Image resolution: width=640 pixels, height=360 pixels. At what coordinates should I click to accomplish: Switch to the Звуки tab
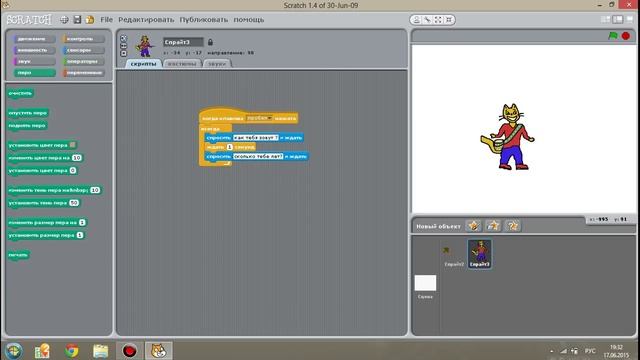pos(217,64)
